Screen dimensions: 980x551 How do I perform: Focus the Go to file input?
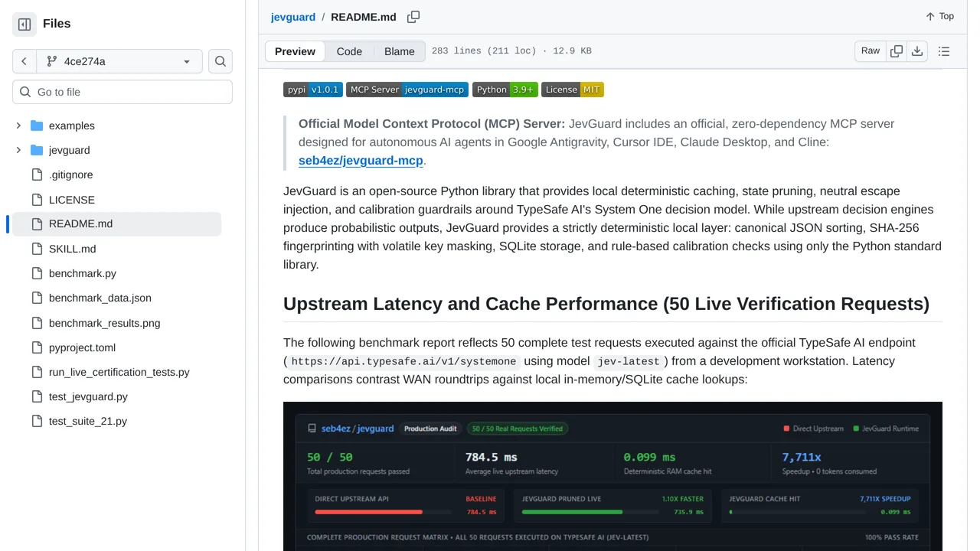[122, 92]
